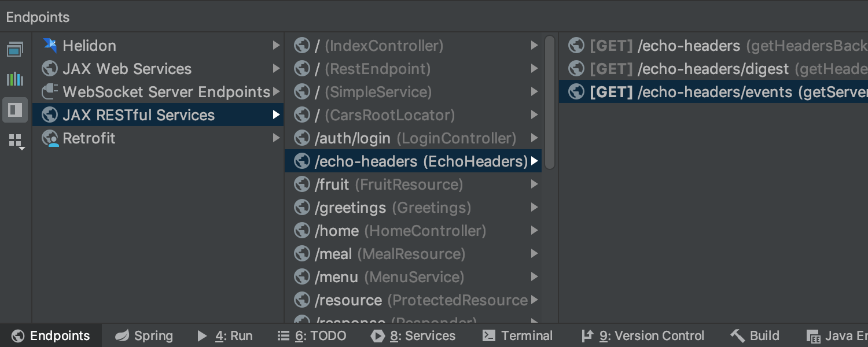
Task: Click the Terminal icon in the bottom bar
Action: 488,335
